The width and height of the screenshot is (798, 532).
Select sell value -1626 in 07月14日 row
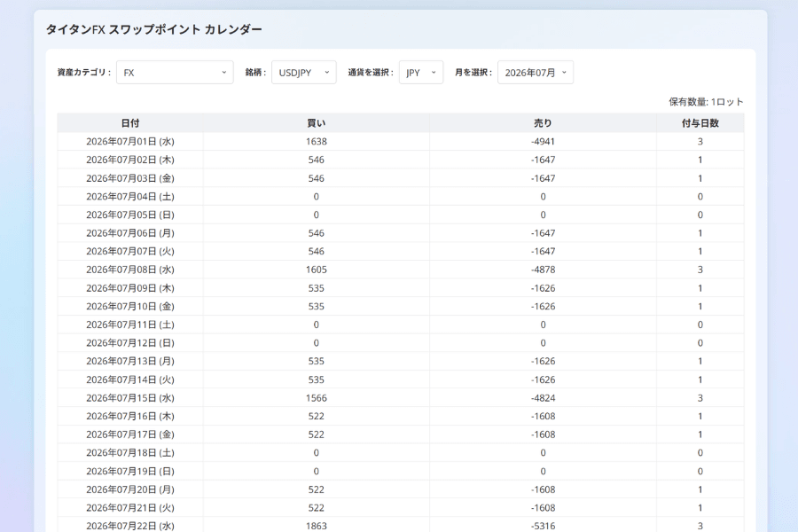[543, 379]
